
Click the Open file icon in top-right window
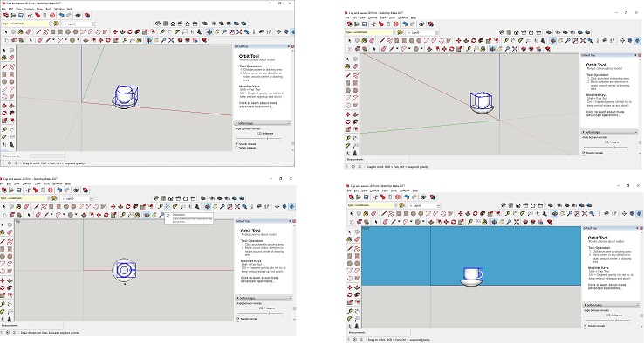(357, 24)
